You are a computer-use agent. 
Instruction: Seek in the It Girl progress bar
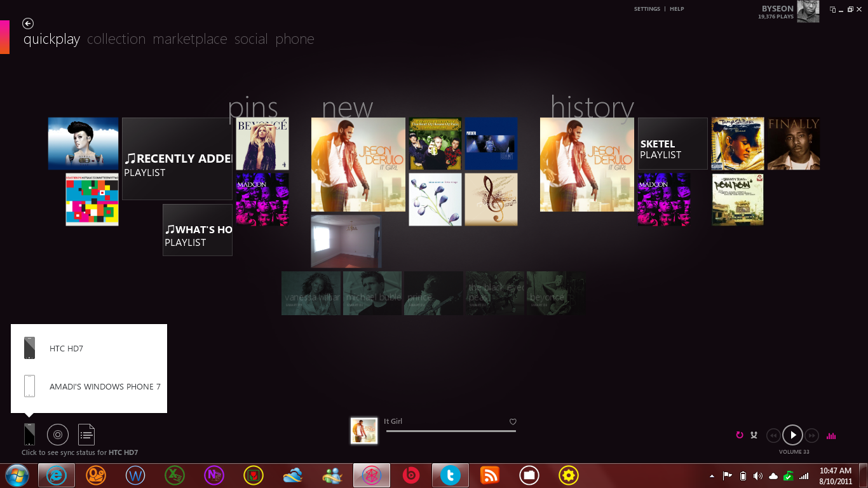pyautogui.click(x=451, y=431)
